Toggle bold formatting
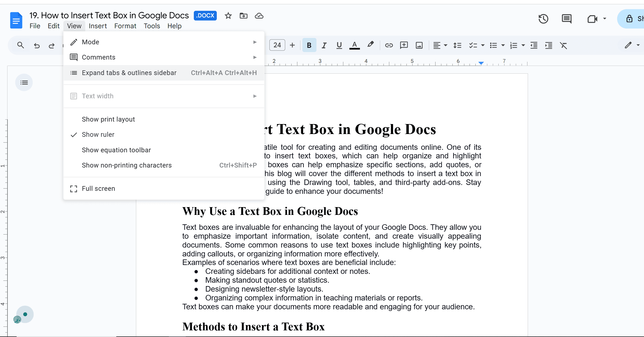Image resolution: width=644 pixels, height=337 pixels. tap(309, 45)
